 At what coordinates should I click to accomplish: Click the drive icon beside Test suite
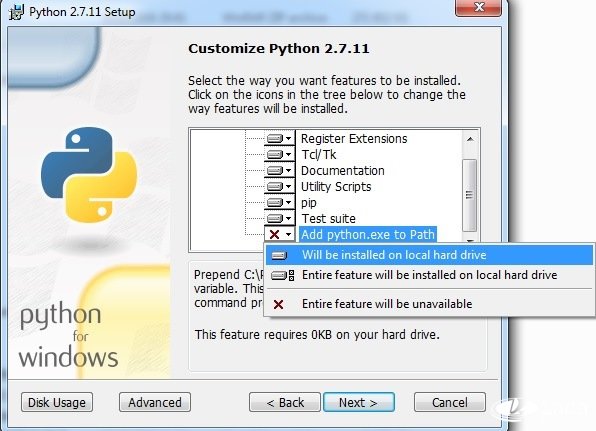coord(275,218)
